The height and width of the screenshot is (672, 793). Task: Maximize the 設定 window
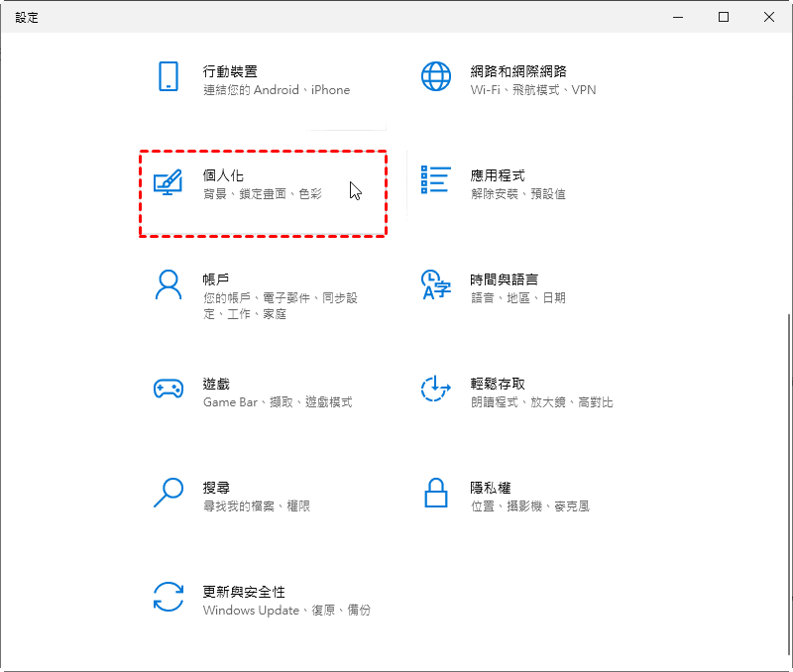(724, 17)
